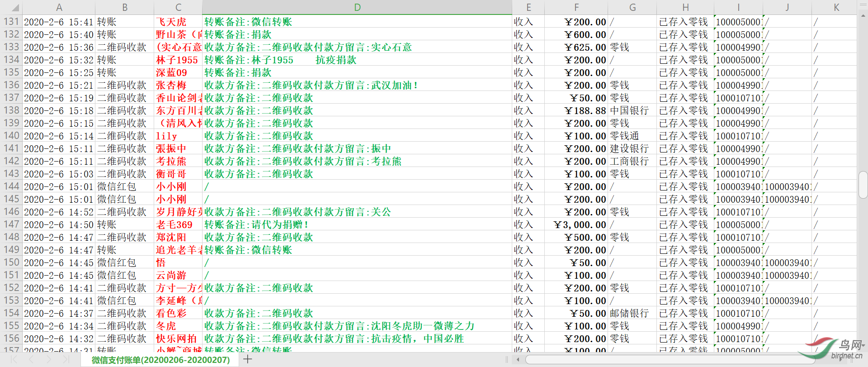Go to next sheet arrow
Viewport: 868px width, 367px height.
[x=49, y=359]
